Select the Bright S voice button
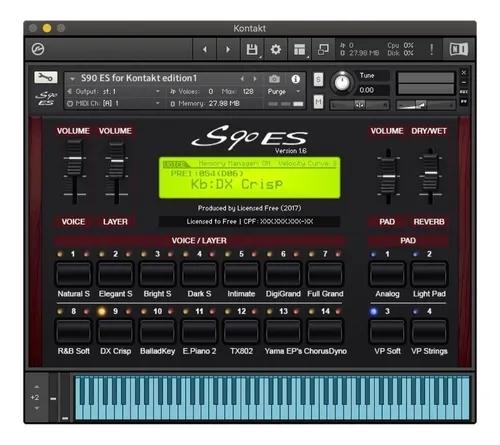Image resolution: width=500 pixels, height=445 pixels. pos(157,274)
